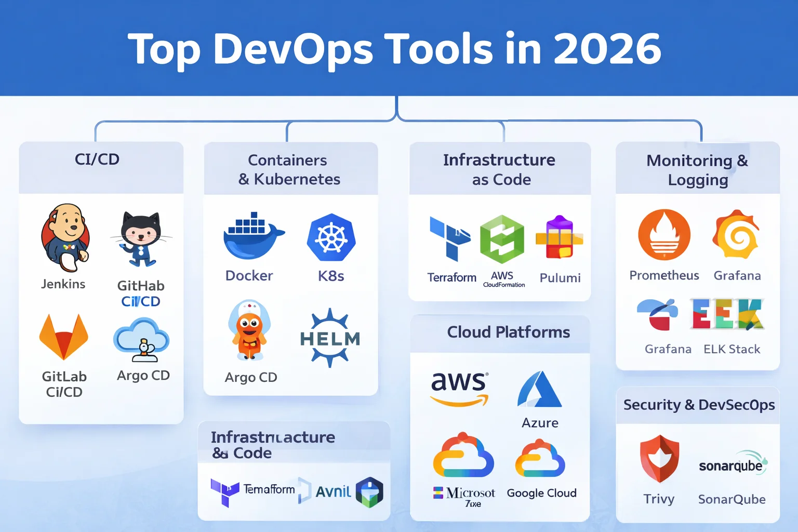Click the Pulumi logo
Screen dimensions: 798x532
[560, 237]
